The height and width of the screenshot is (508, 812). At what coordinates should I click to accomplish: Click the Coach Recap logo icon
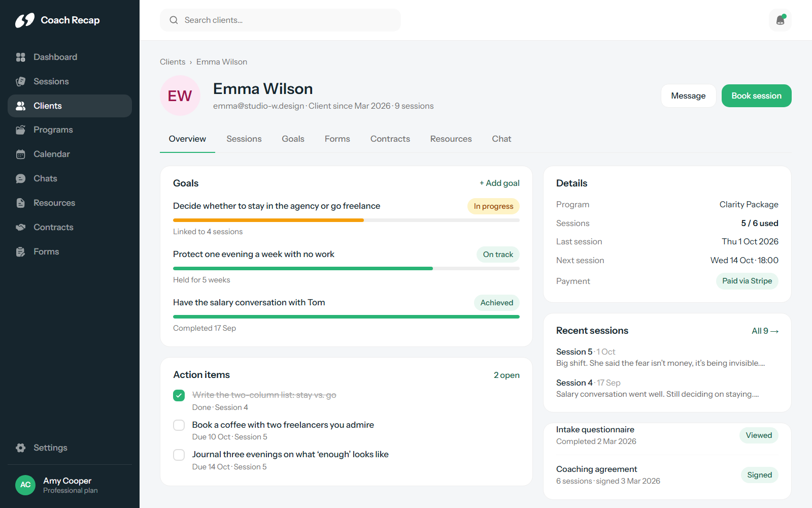[x=25, y=20]
